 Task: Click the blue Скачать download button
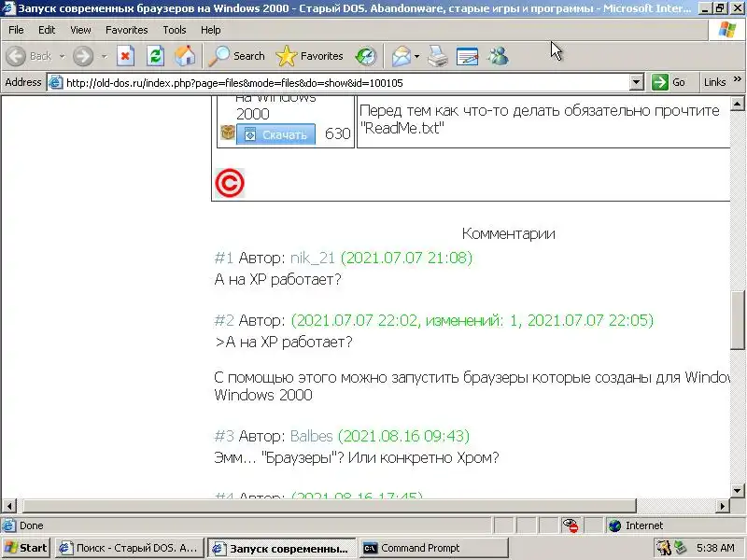275,134
